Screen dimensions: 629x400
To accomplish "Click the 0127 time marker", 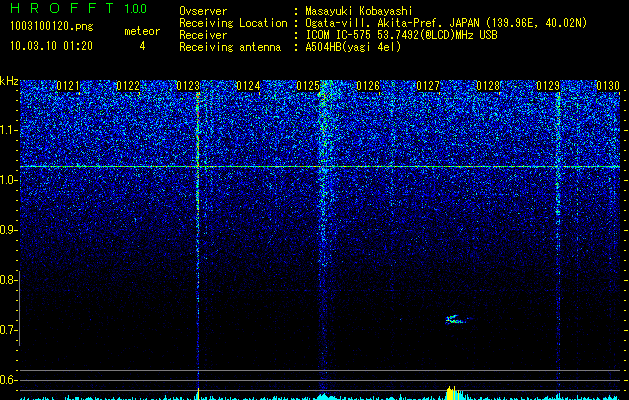I will (x=428, y=86).
